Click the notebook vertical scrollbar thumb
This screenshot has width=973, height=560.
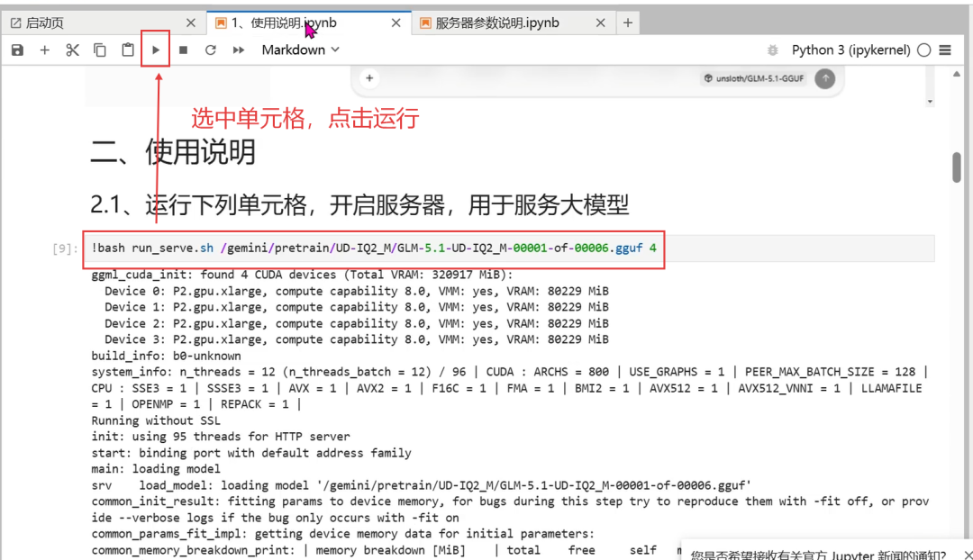(956, 167)
